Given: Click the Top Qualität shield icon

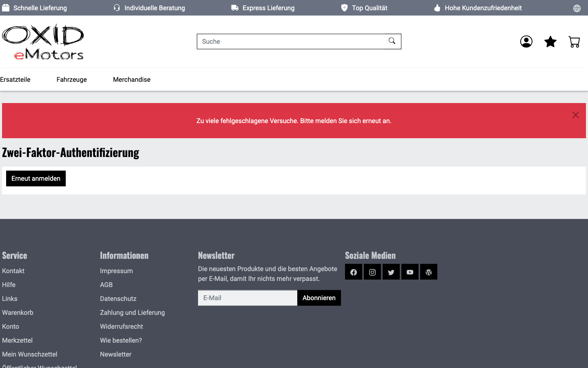Looking at the screenshot, I should (344, 8).
